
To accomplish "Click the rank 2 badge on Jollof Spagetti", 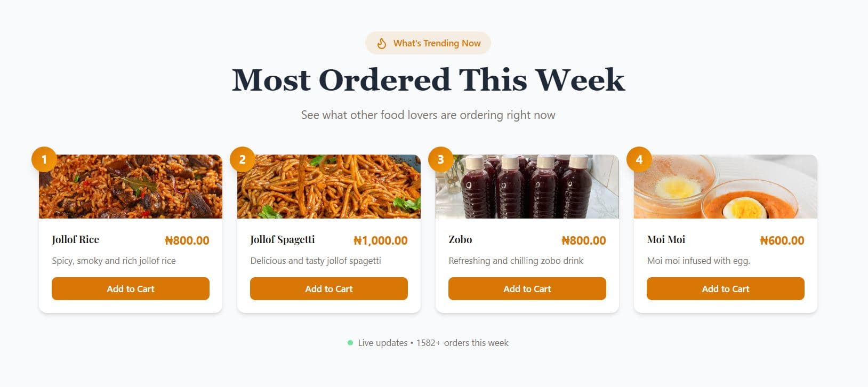I will tap(243, 159).
